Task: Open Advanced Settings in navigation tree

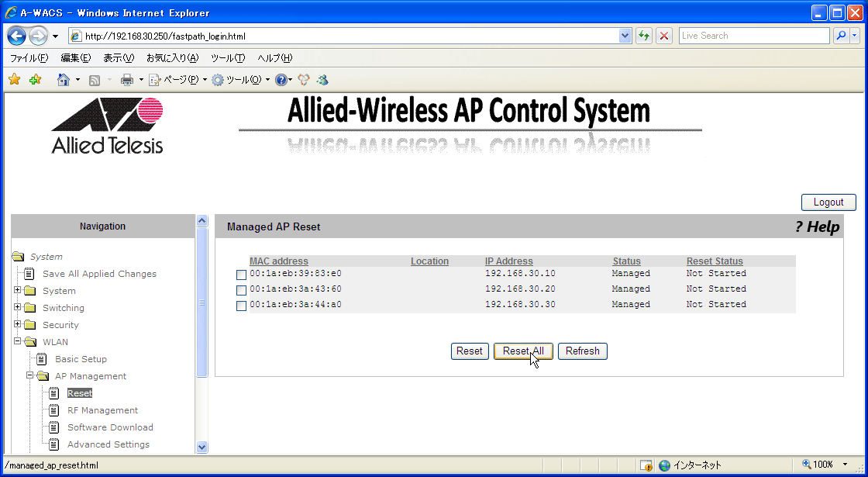Action: (x=108, y=444)
